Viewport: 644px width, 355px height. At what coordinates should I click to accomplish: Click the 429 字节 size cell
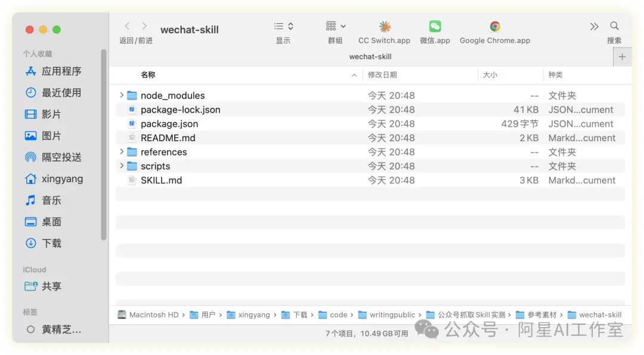click(x=519, y=123)
